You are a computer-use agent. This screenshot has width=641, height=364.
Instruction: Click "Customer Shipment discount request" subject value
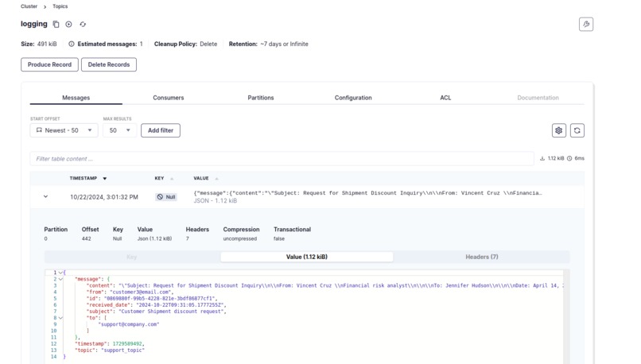pos(172,312)
